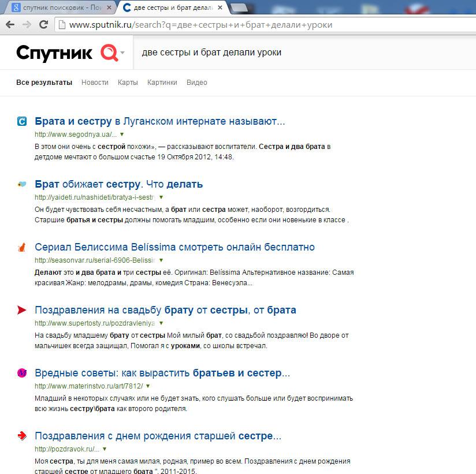Image resolution: width=476 pixels, height=474 pixels.
Task: Click the yaideti.ru result URL
Action: 95,197
